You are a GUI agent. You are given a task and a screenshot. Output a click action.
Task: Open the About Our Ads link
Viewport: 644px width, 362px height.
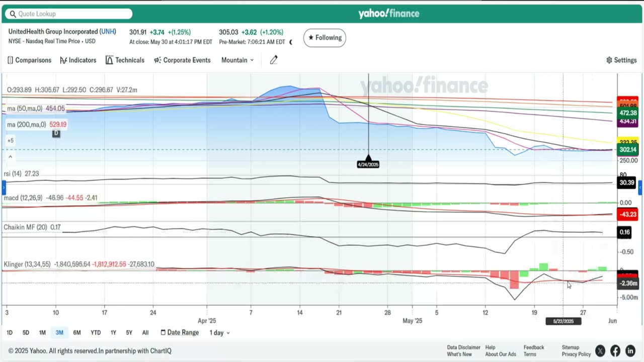501,354
